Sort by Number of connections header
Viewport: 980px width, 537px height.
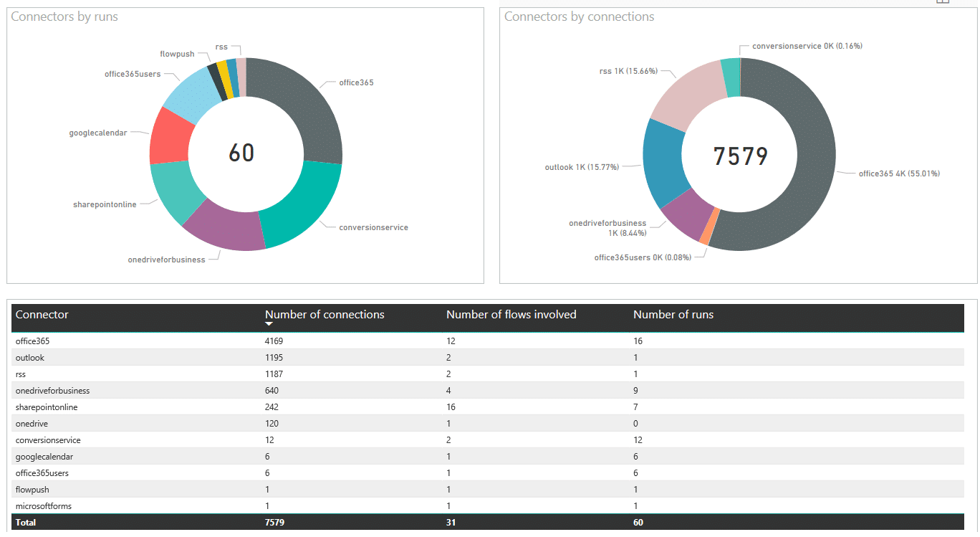coord(325,315)
